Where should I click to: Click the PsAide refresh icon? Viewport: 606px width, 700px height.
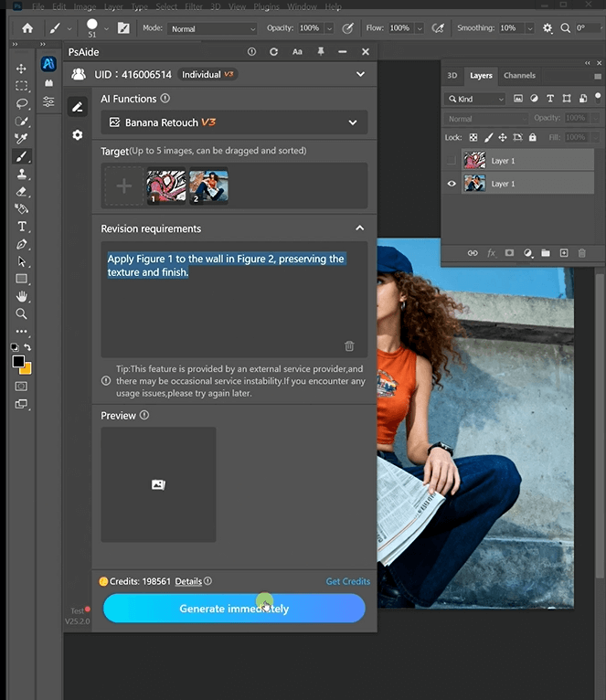pyautogui.click(x=273, y=52)
